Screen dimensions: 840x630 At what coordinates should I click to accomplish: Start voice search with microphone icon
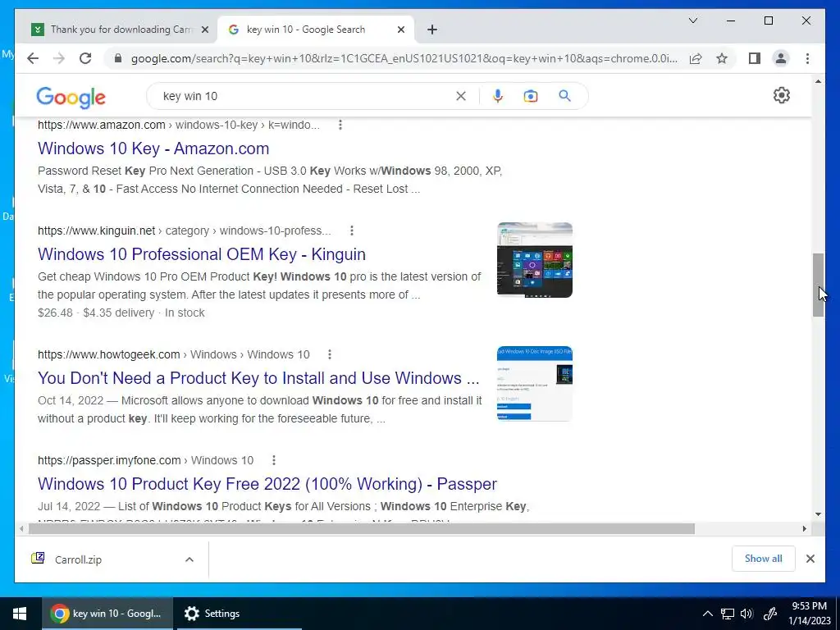click(498, 96)
